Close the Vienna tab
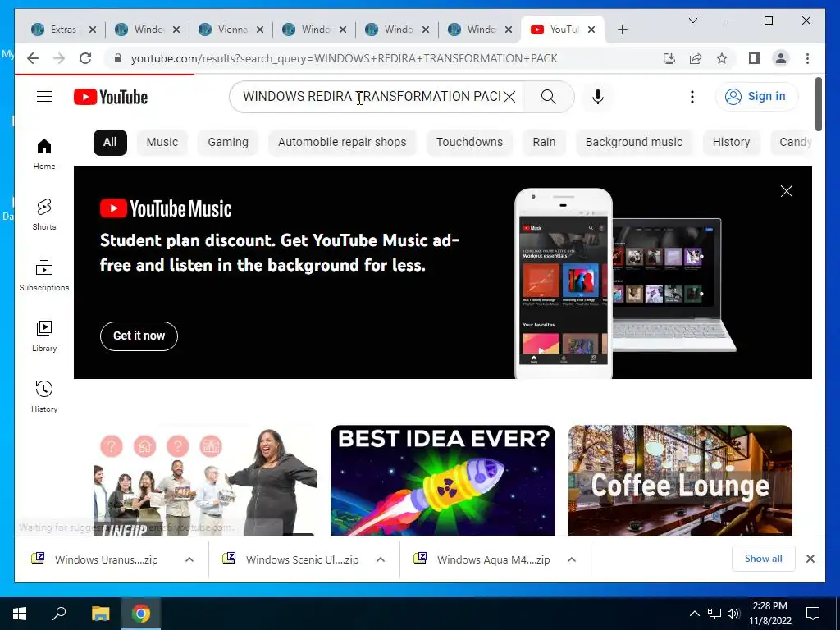This screenshot has height=630, width=840. tap(260, 30)
